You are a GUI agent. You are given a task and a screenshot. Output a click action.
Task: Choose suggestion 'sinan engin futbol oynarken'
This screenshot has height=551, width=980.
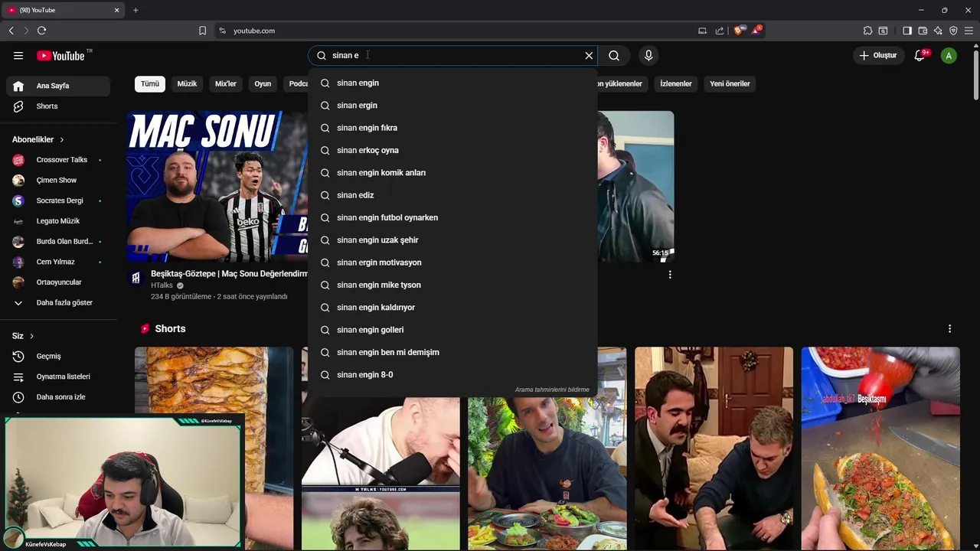point(452,217)
